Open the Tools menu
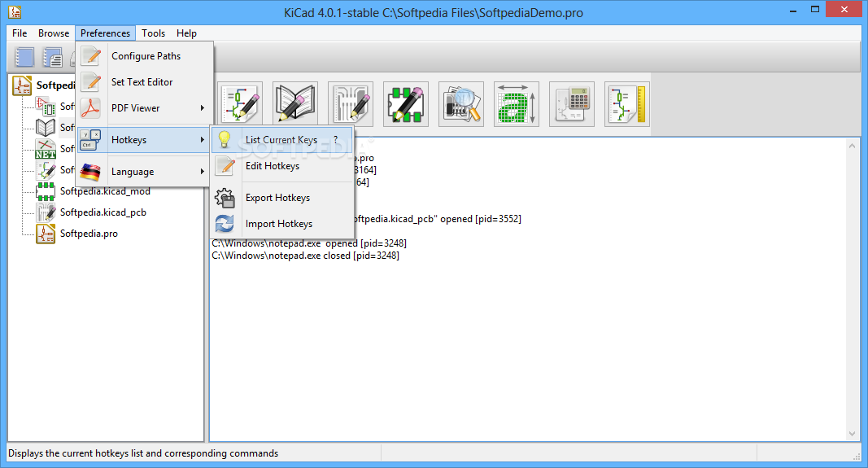Screen dimensions: 868x468 click(153, 33)
